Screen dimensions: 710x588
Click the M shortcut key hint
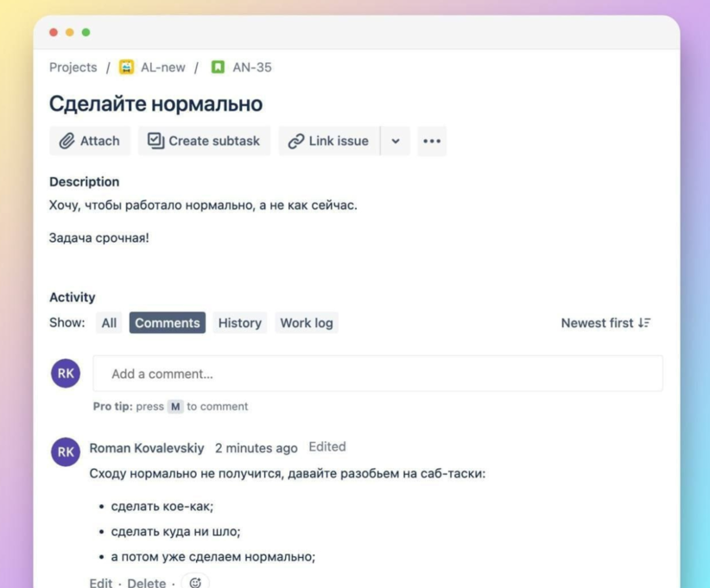(175, 407)
